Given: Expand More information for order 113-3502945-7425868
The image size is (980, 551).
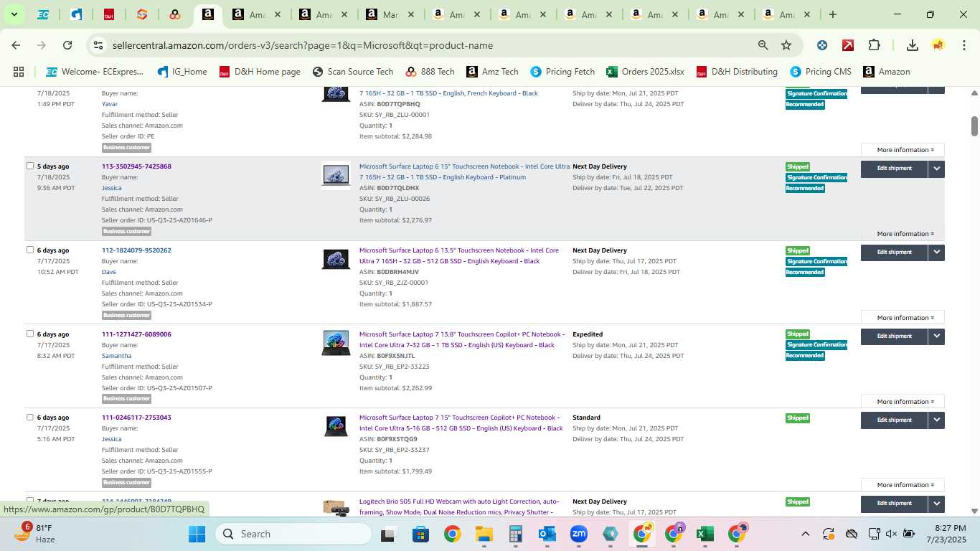Looking at the screenshot, I should click(903, 234).
